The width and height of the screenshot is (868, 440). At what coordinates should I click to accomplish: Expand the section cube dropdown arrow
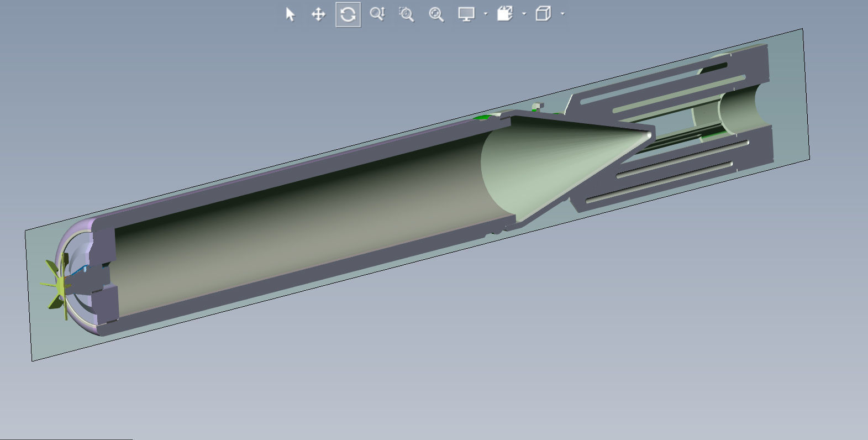[524, 14]
